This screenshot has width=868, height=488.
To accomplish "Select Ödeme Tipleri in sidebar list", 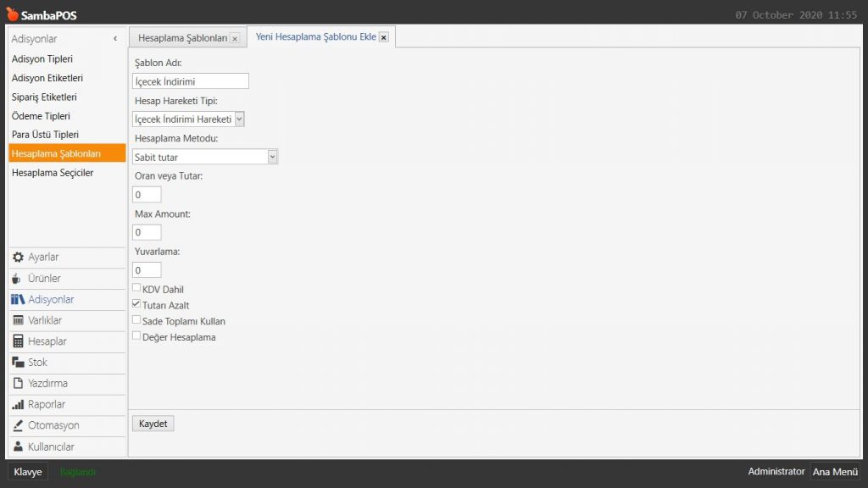I will (x=41, y=116).
